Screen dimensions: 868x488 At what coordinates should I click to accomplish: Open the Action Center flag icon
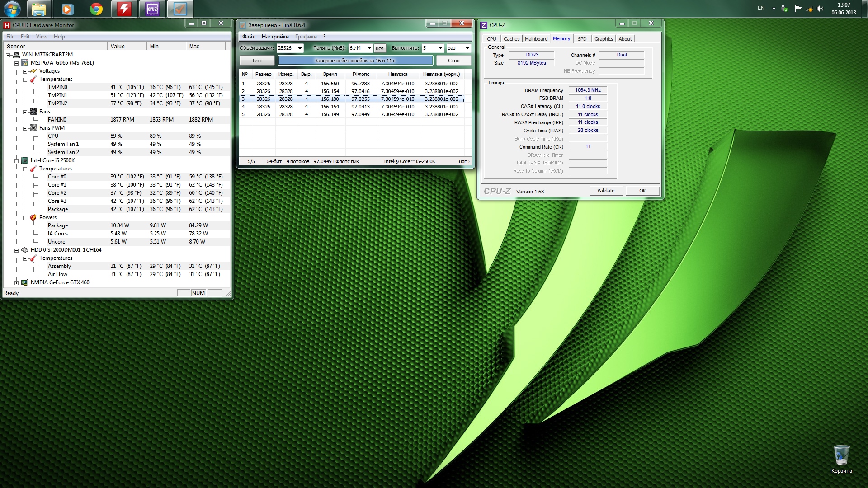(x=798, y=9)
